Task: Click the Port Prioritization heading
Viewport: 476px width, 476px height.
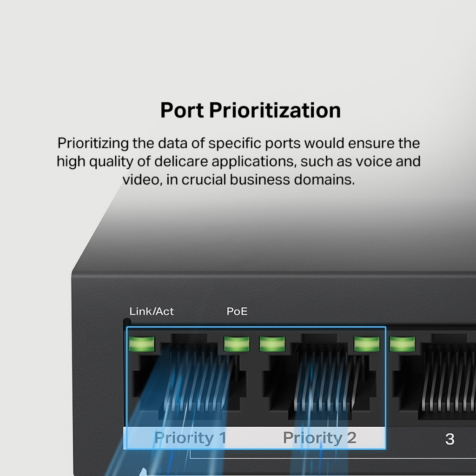Action: 251,110
